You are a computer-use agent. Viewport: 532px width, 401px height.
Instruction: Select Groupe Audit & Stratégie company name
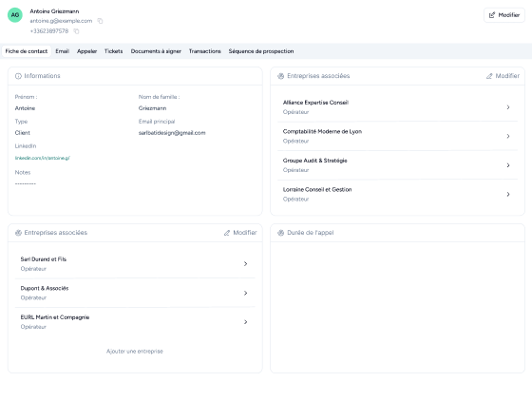tap(314, 161)
